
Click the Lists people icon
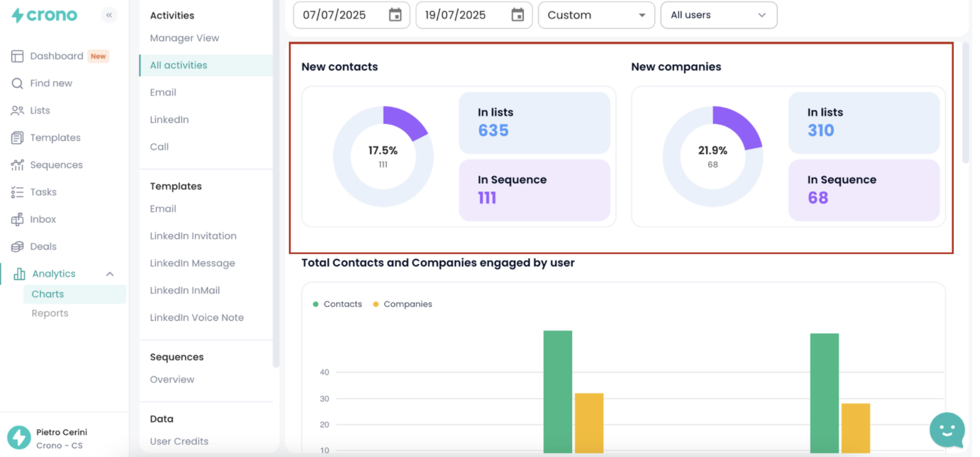pos(17,111)
